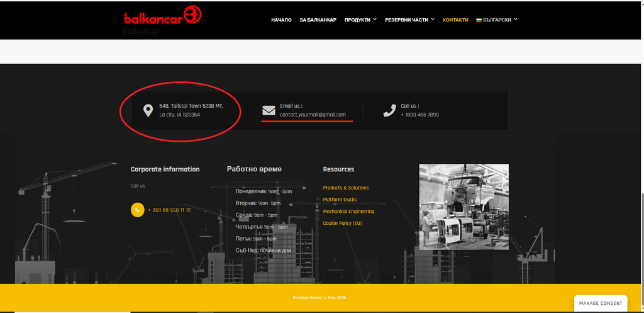The image size is (644, 313).
Task: Click the yellow round phone icon
Action: [x=137, y=210]
